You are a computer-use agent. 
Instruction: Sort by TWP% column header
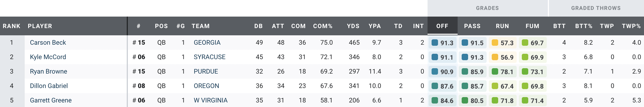[x=631, y=26]
